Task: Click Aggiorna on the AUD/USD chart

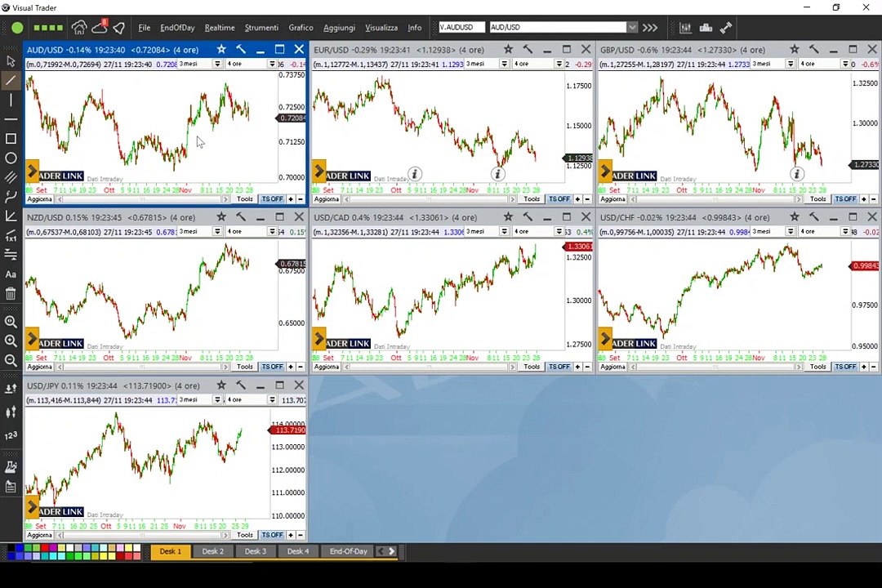Action: (40, 199)
